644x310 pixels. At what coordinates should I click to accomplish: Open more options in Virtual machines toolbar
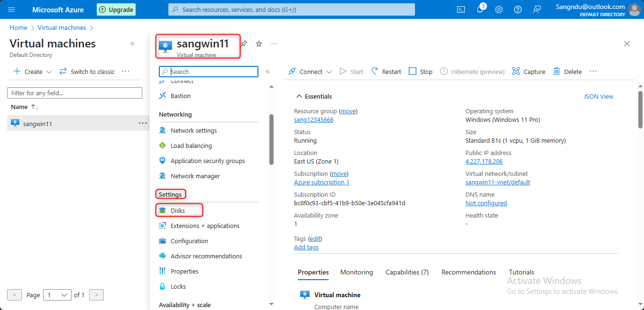[126, 72]
